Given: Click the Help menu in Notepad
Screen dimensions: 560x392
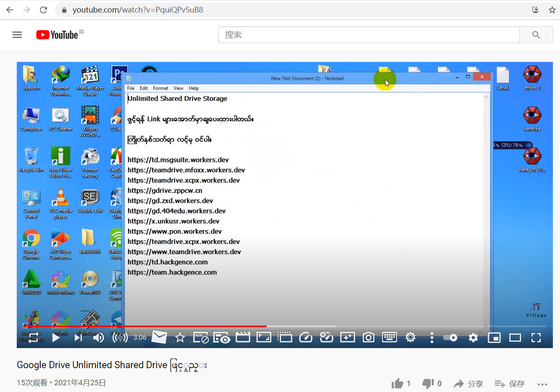Looking at the screenshot, I should click(x=194, y=88).
